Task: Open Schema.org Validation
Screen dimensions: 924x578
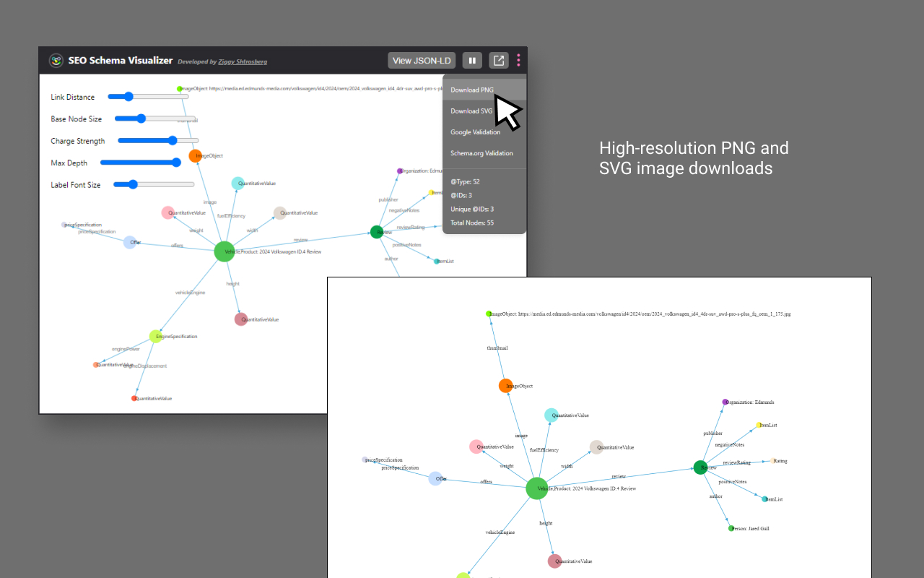Action: tap(481, 152)
